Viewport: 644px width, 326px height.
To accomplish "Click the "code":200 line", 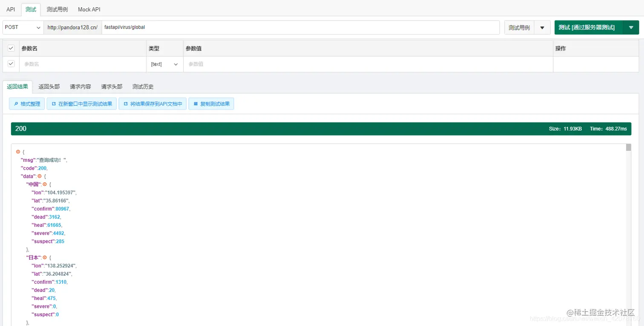I will tap(34, 168).
